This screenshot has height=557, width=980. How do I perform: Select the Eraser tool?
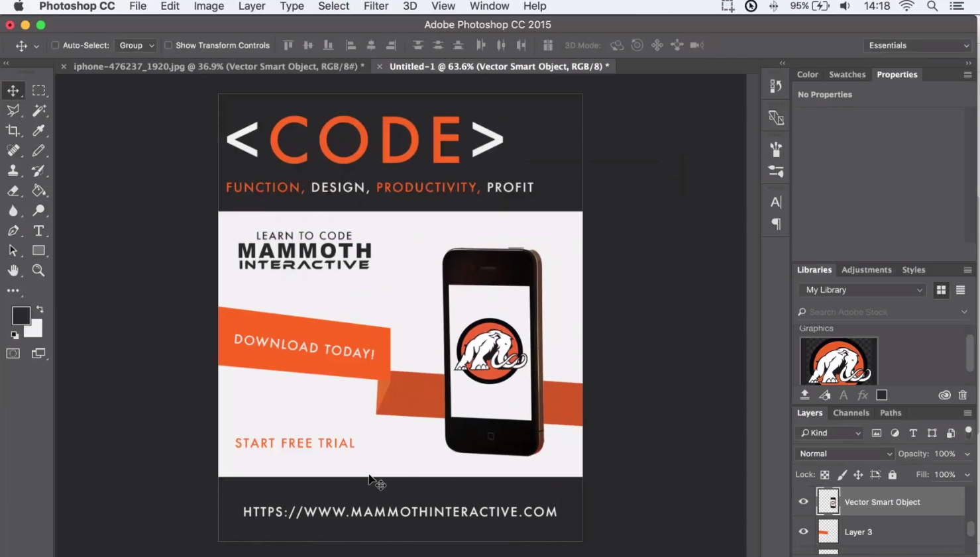pyautogui.click(x=13, y=191)
